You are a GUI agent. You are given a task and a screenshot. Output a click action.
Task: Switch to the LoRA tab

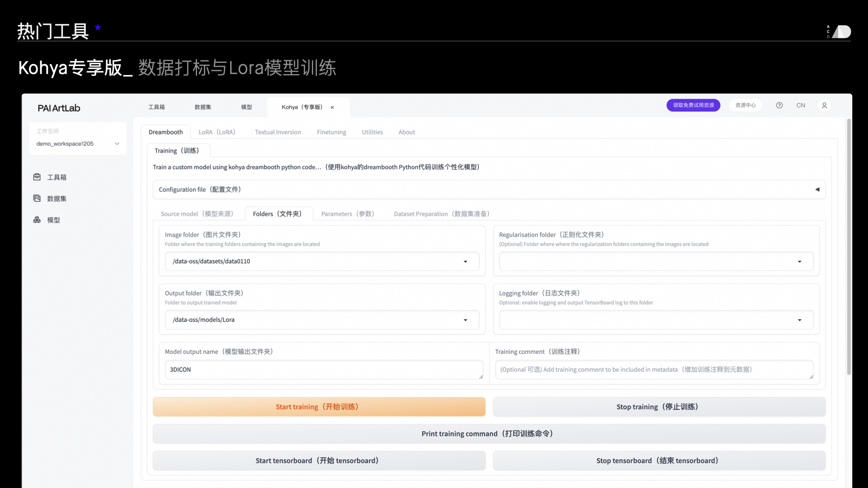click(217, 132)
